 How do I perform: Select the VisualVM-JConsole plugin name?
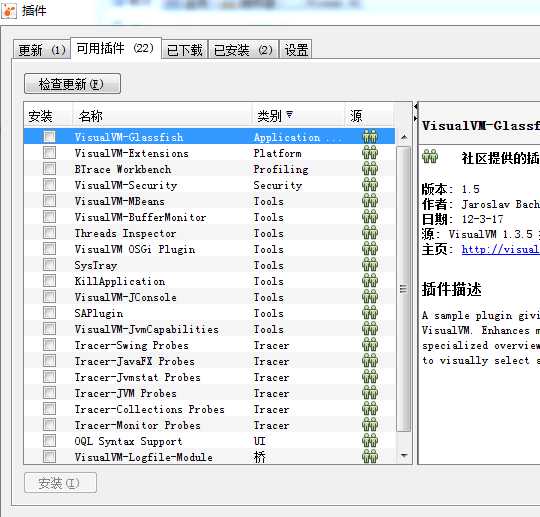(x=125, y=297)
